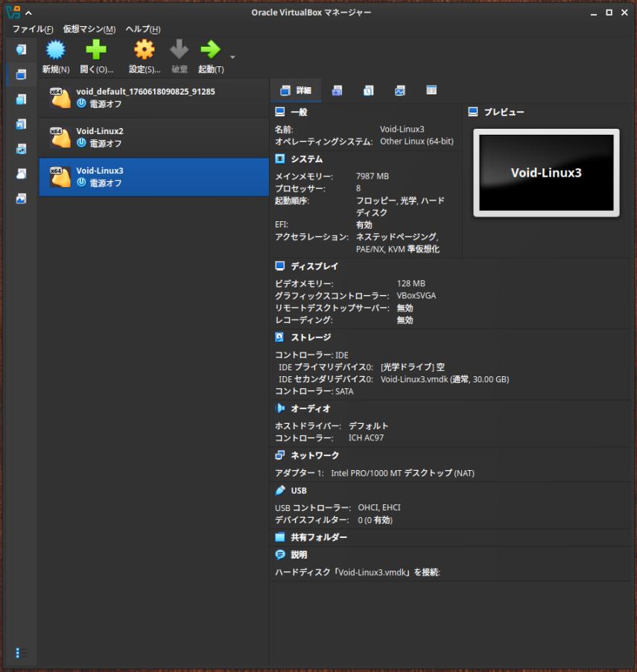Click the コントローラー: SATA line
This screenshot has height=672, width=637.
(314, 391)
